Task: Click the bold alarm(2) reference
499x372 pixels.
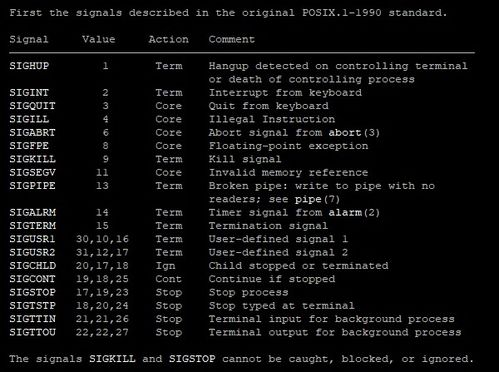Action: coord(354,213)
